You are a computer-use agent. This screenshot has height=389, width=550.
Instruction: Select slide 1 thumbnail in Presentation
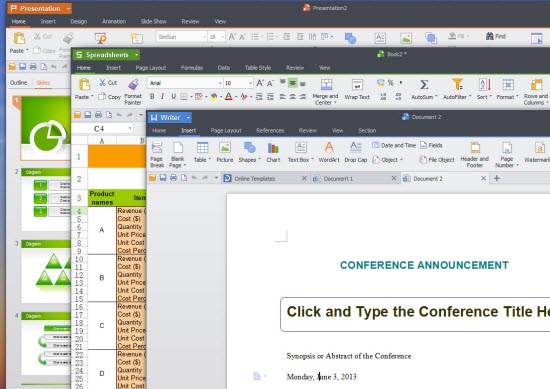(46, 128)
